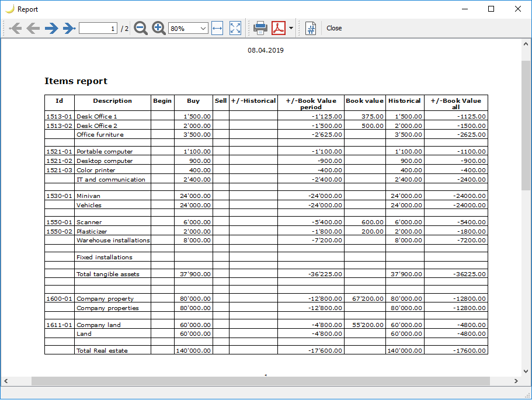This screenshot has width=532, height=400.
Task: Click the 'Color printer' description
Action: pos(96,171)
